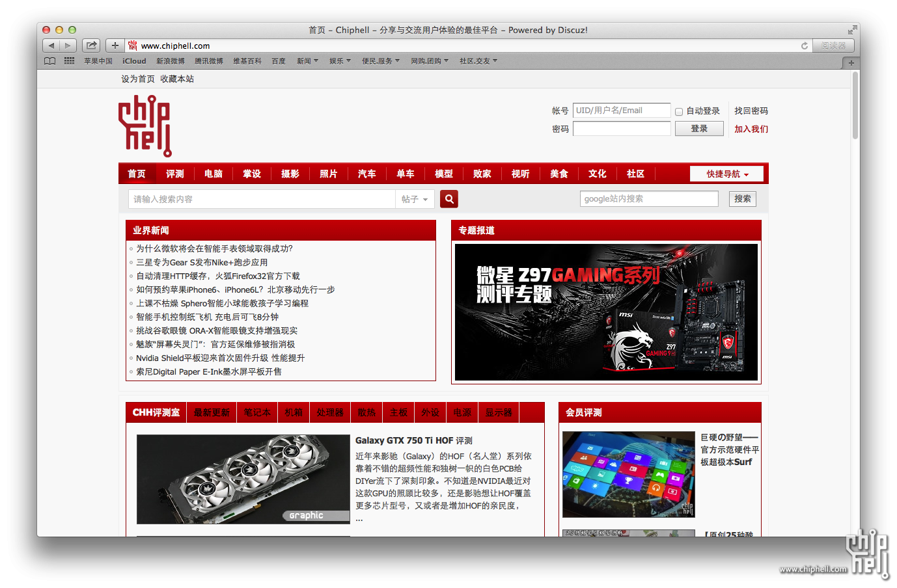Screen dimensions: 897x588
Task: Open the 新浪微博 bookmark
Action: (171, 61)
